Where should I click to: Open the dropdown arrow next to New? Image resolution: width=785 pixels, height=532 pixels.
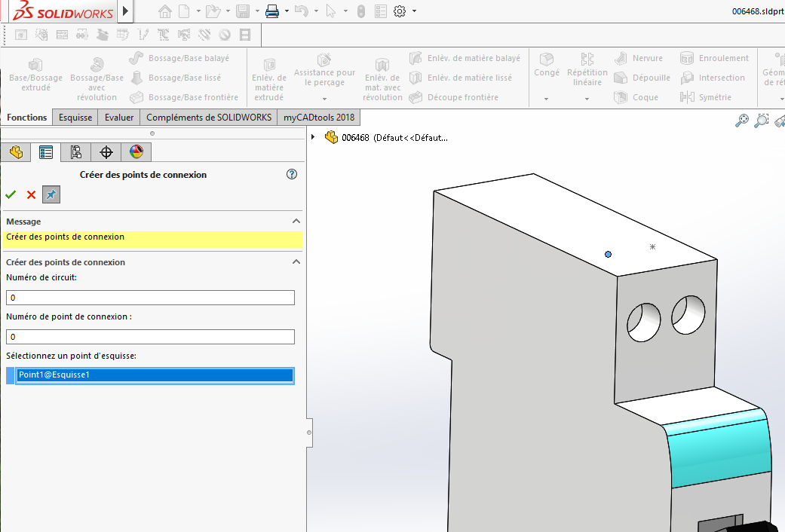coord(198,11)
